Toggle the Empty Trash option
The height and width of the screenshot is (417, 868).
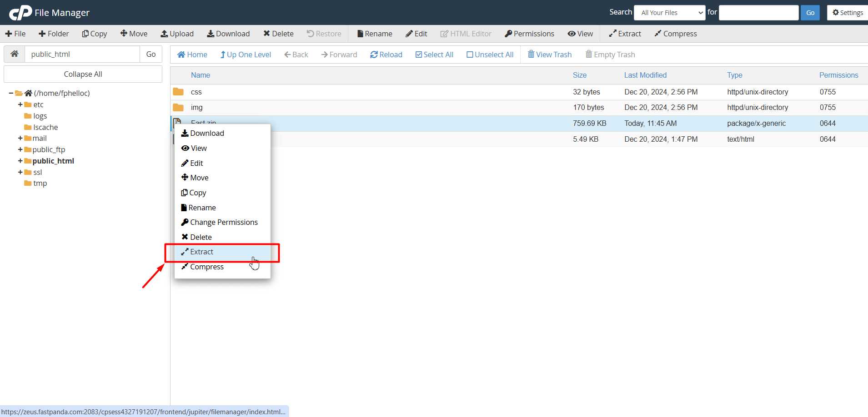pyautogui.click(x=610, y=54)
